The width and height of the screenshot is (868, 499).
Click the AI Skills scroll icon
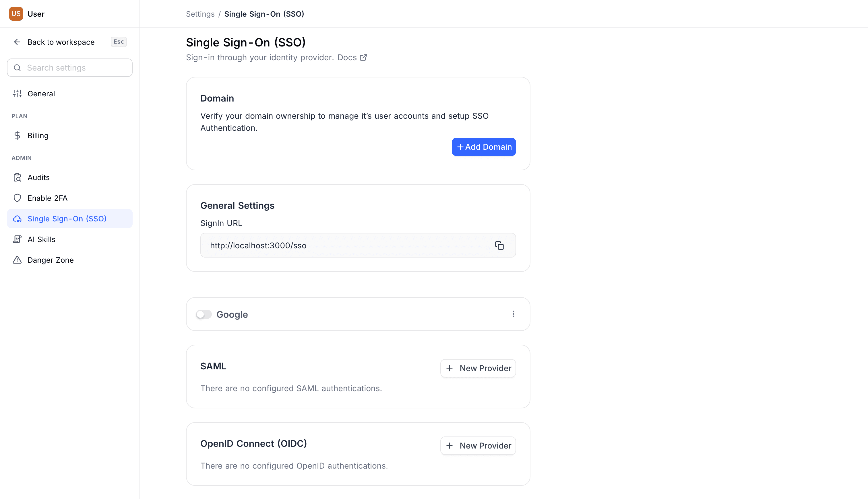point(17,239)
